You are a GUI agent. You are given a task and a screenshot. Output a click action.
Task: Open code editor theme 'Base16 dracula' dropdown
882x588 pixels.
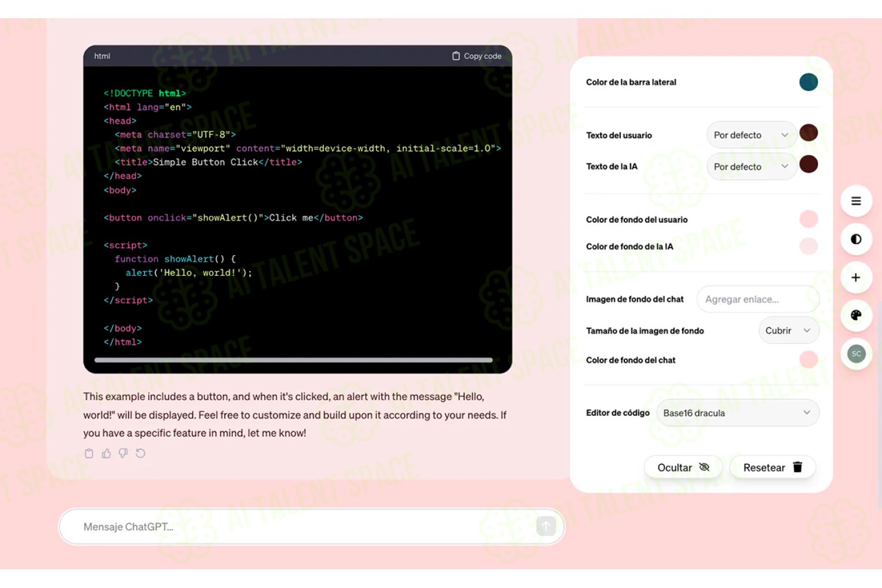click(x=737, y=413)
